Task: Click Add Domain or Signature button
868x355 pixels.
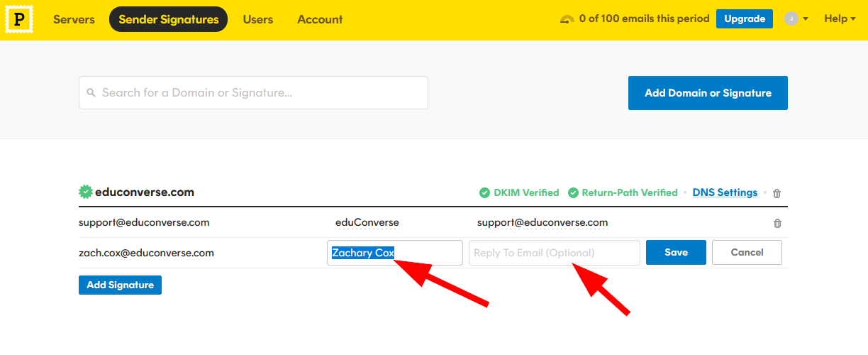Action: point(708,93)
